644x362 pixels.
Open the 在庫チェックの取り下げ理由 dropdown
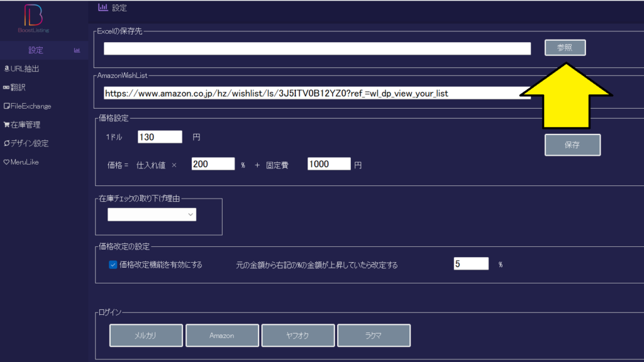(x=152, y=215)
